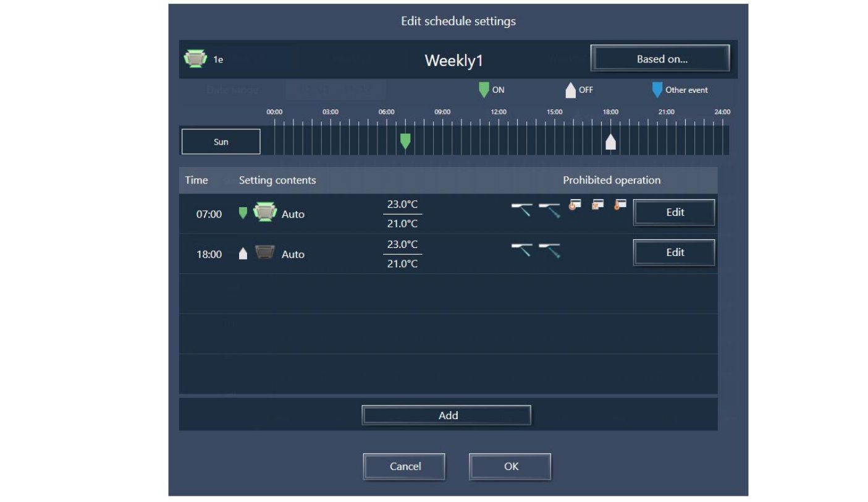This screenshot has width=868, height=502.
Task: Click the gray cassette unit icon at 18:00
Action: 265,253
